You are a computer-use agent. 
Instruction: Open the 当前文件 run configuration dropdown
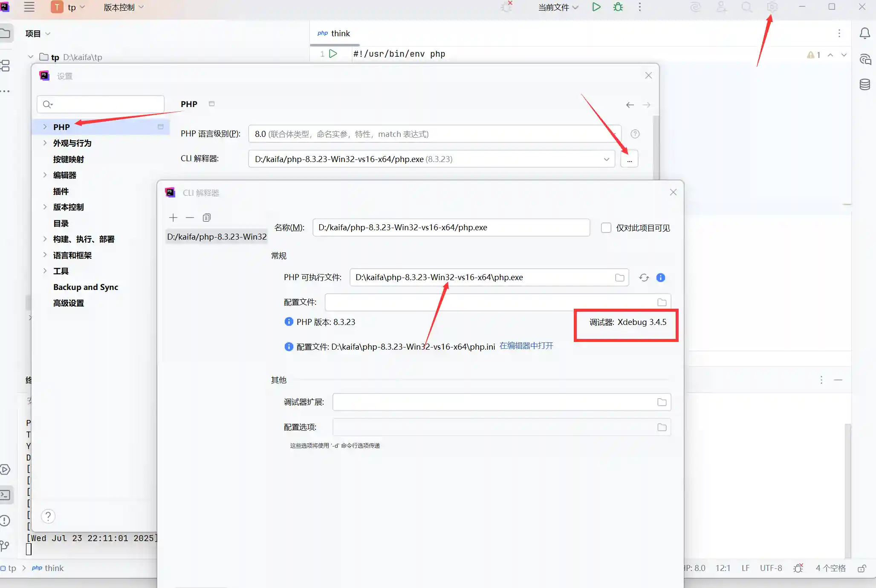[x=558, y=7]
